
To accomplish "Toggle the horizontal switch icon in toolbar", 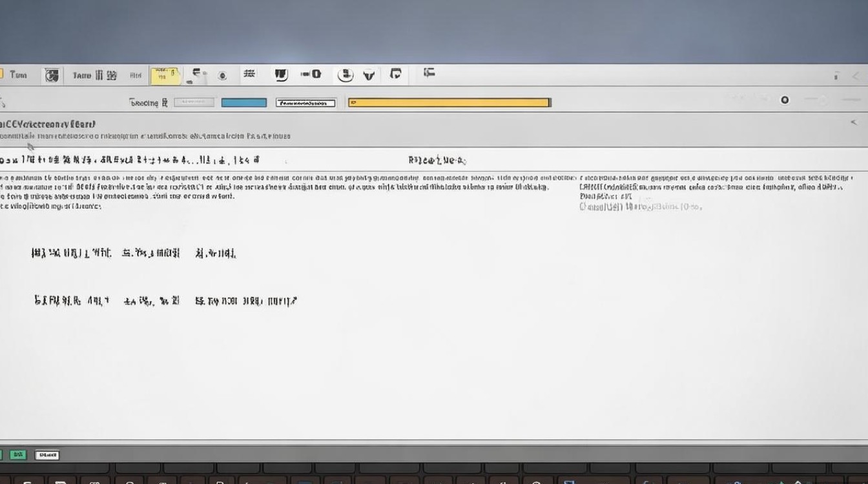I will coord(311,74).
